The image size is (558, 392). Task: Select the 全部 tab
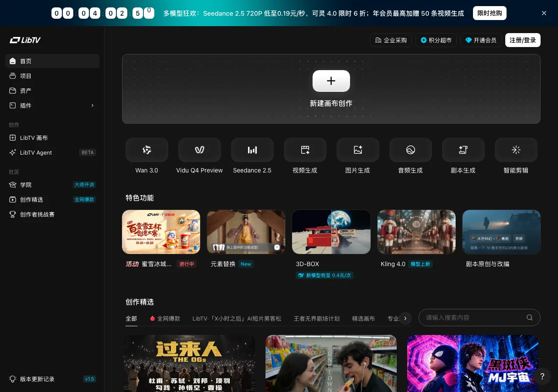131,318
